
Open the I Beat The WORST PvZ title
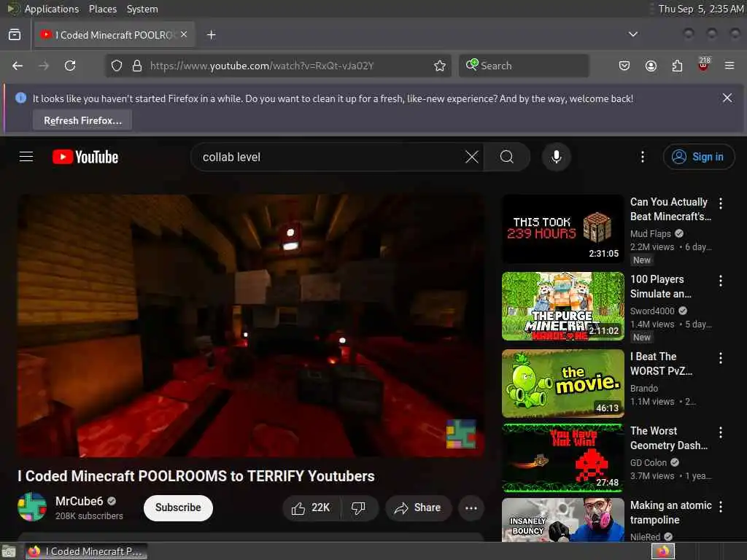coord(661,363)
